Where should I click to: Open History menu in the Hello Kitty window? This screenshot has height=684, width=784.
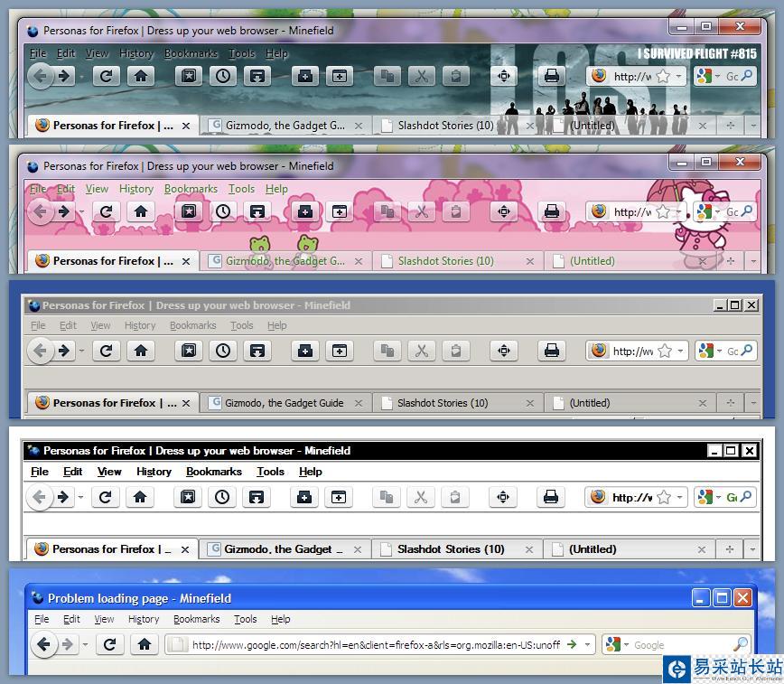(x=136, y=189)
